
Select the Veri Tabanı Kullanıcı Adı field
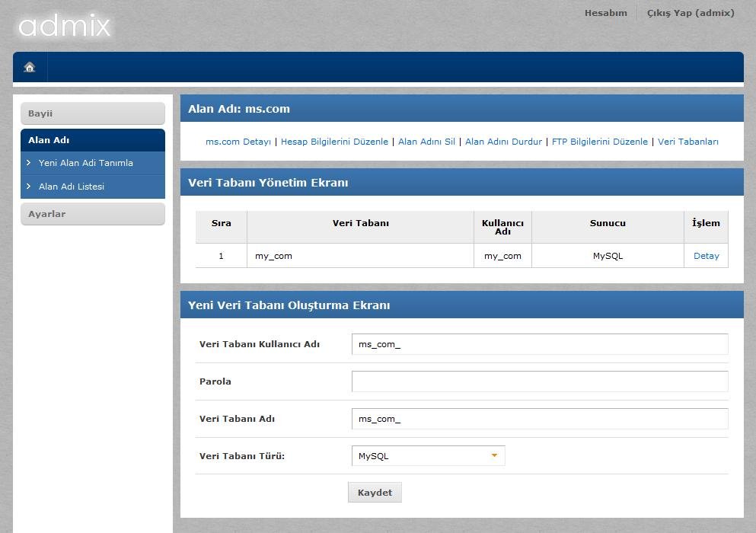tap(540, 343)
